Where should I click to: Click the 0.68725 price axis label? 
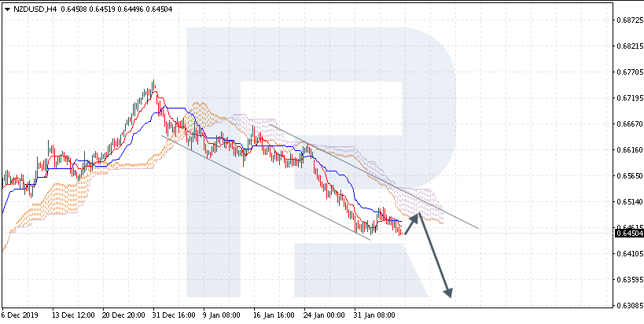pos(627,20)
